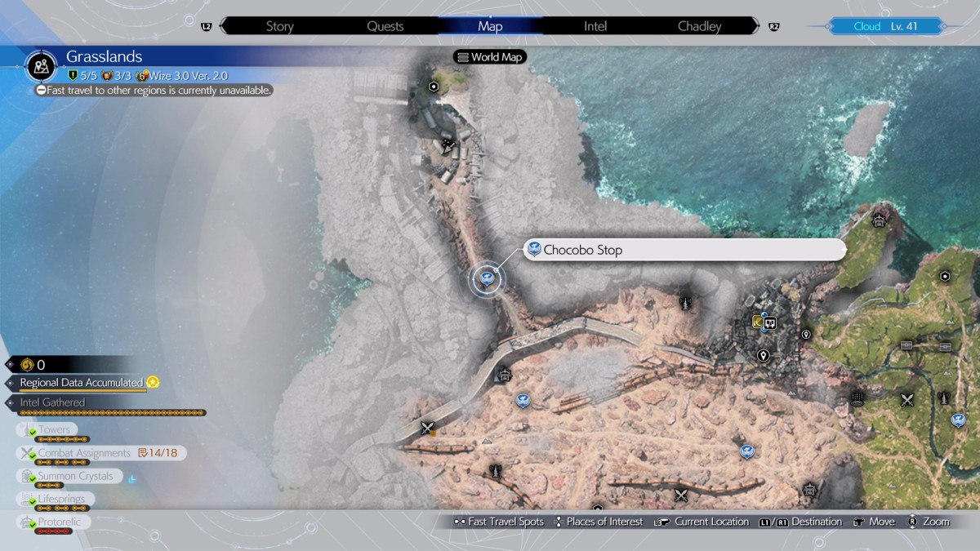Select the right treasure chest marker on grassland
The height and width of the screenshot is (551, 980).
tap(945, 346)
